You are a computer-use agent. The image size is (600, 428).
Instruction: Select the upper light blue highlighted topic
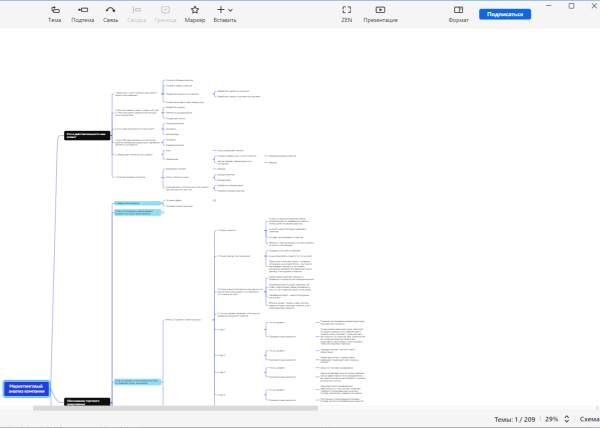click(137, 203)
